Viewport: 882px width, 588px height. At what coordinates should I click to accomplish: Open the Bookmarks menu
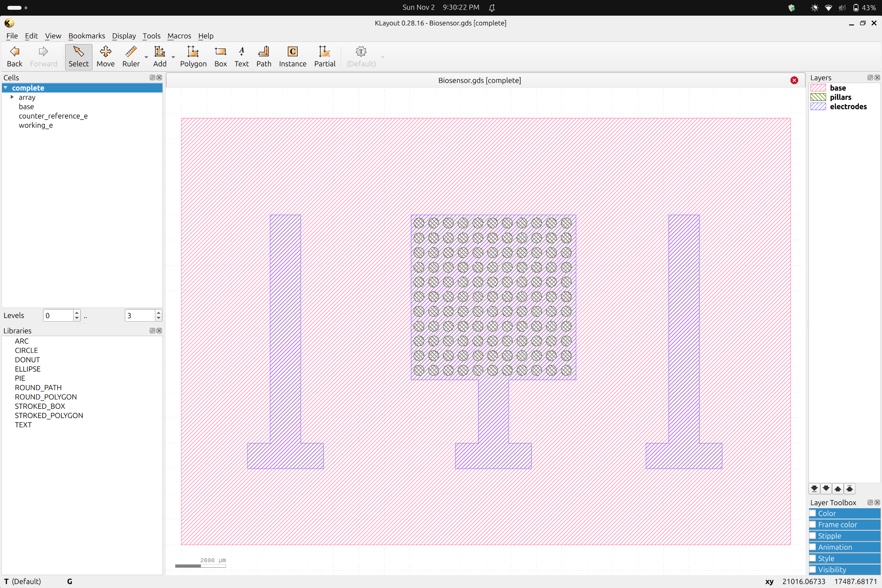click(x=86, y=36)
